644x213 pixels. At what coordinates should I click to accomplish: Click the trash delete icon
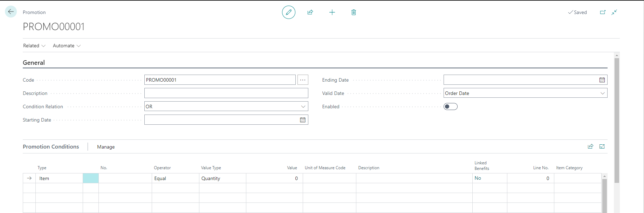coord(354,12)
